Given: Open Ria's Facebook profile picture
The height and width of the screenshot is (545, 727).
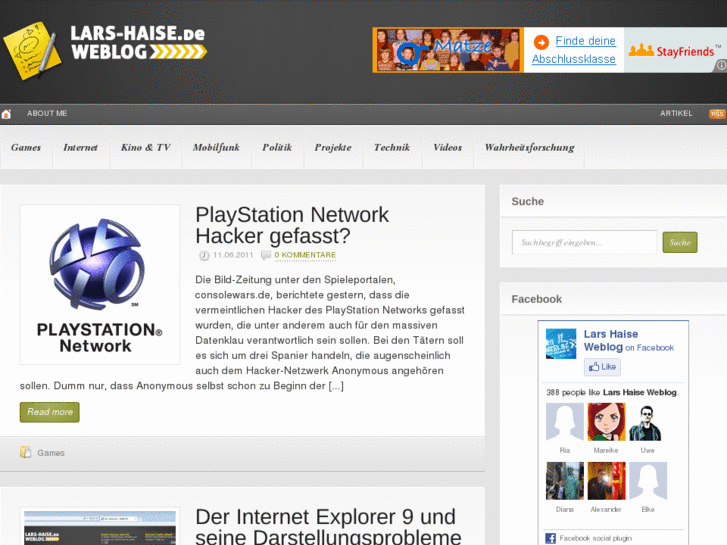Looking at the screenshot, I should (565, 422).
